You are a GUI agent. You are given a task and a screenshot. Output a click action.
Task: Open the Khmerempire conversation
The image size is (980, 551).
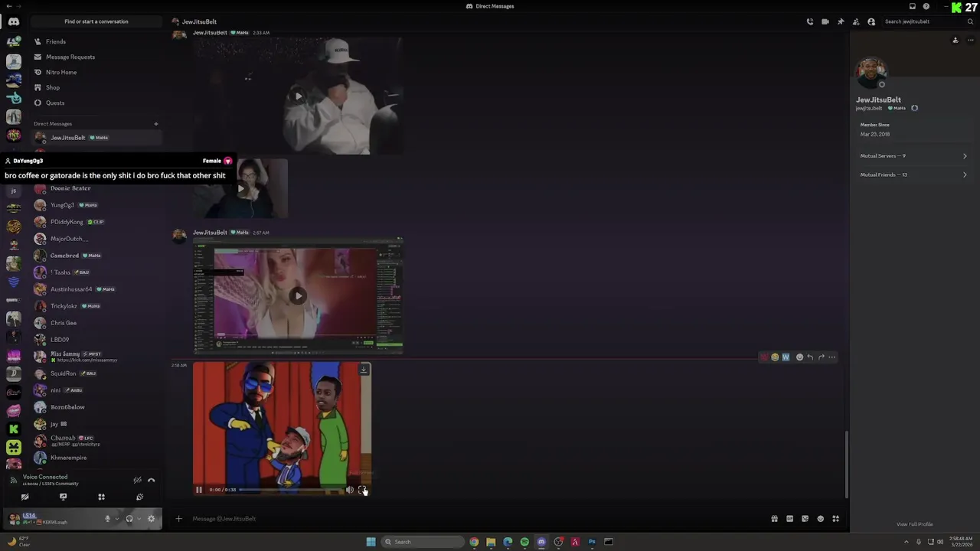click(96, 458)
